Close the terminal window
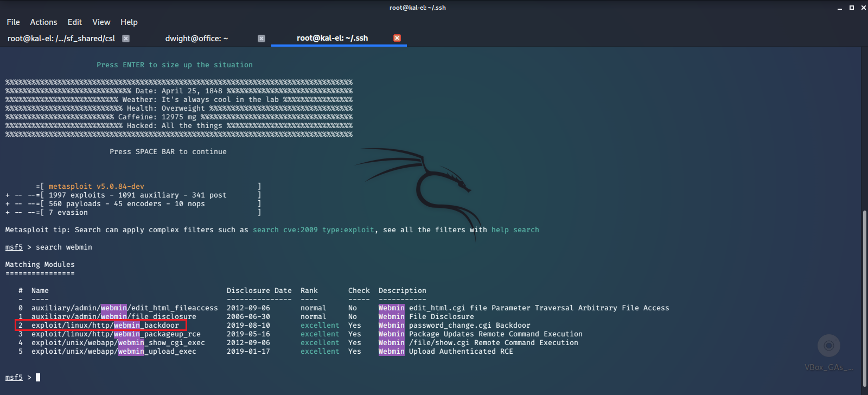Image resolution: width=868 pixels, height=395 pixels. pos(863,8)
